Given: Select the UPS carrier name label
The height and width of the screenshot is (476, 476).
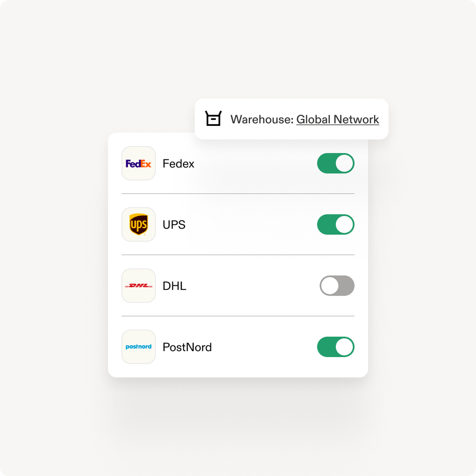Looking at the screenshot, I should pyautogui.click(x=174, y=225).
